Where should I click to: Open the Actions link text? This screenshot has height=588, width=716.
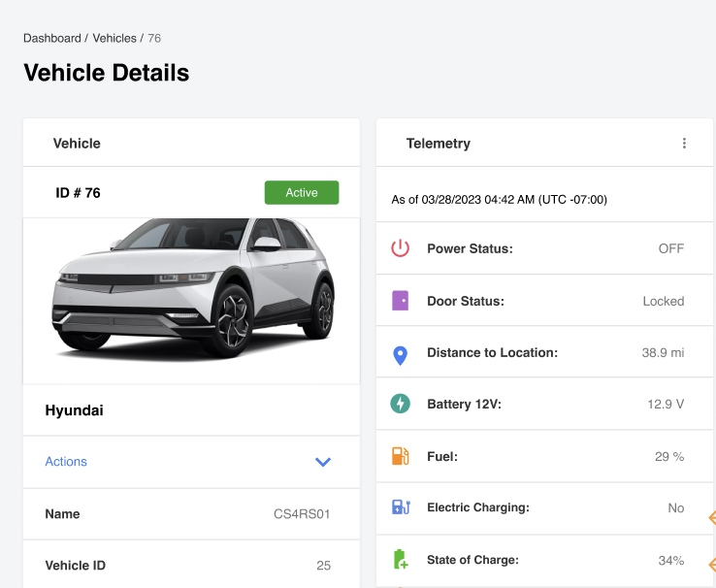pos(66,462)
